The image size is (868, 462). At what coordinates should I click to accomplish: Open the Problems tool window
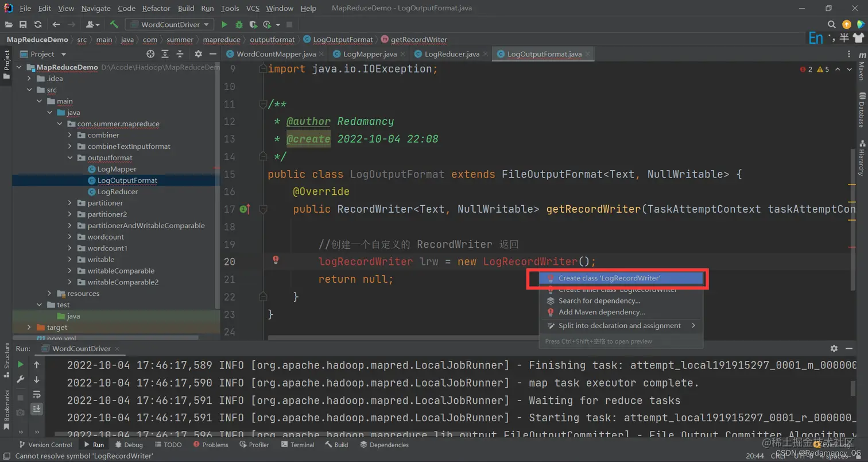211,445
